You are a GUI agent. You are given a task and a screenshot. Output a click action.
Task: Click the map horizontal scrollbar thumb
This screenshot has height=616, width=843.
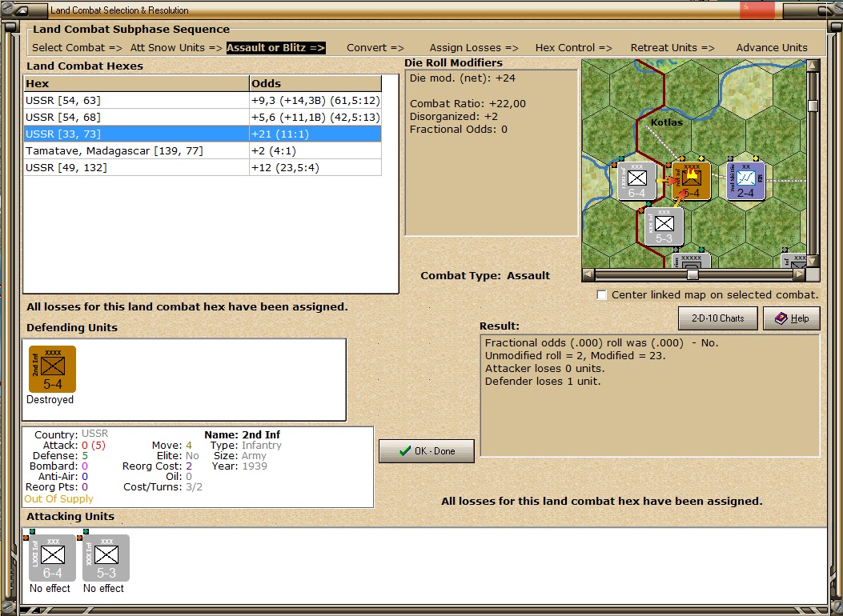tap(692, 275)
